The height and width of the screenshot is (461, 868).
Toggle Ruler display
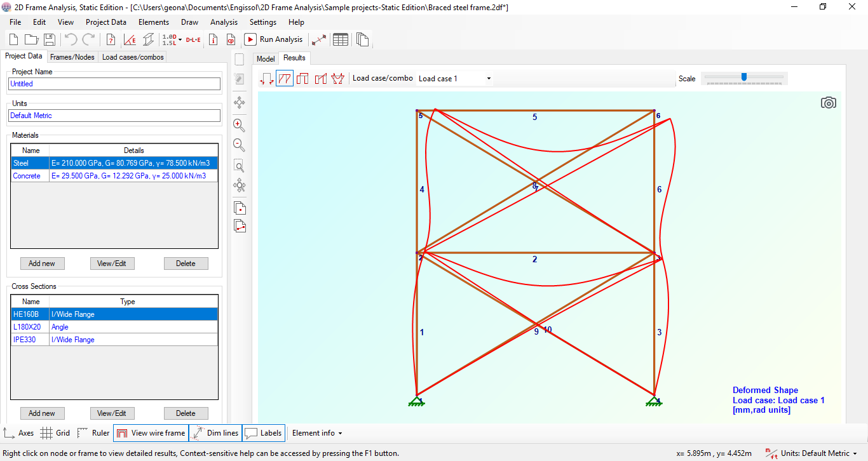93,433
